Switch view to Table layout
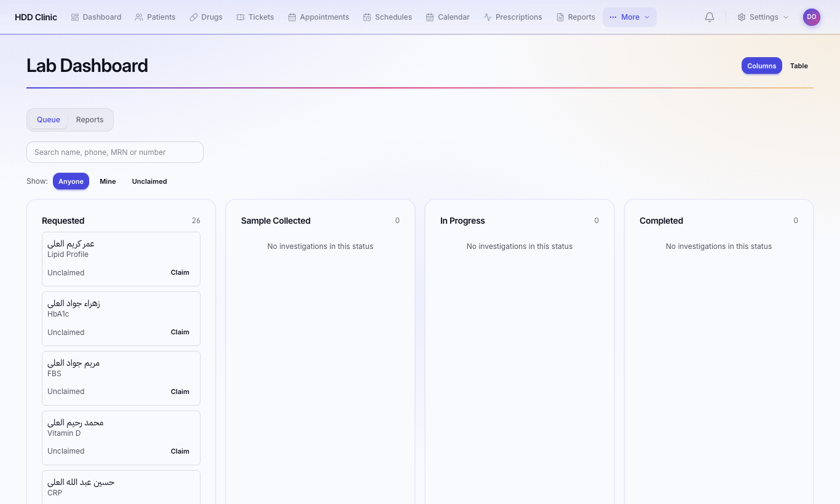 [799, 66]
